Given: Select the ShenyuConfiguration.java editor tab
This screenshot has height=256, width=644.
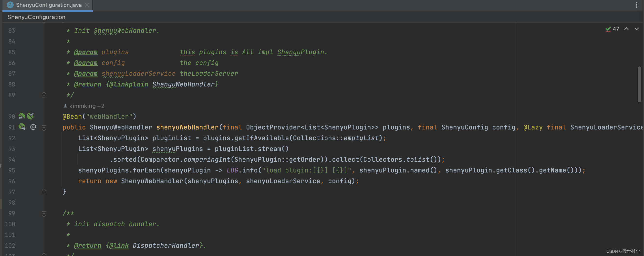Looking at the screenshot, I should 48,5.
